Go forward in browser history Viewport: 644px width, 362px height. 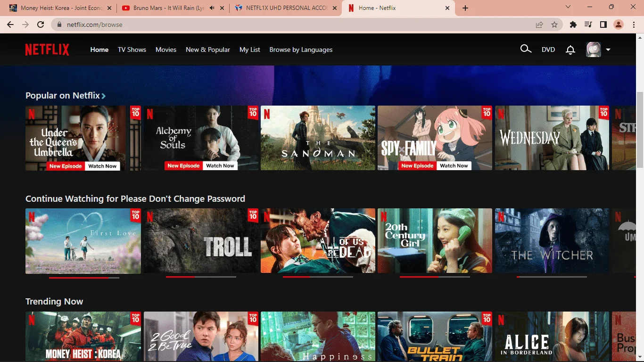tap(25, 25)
